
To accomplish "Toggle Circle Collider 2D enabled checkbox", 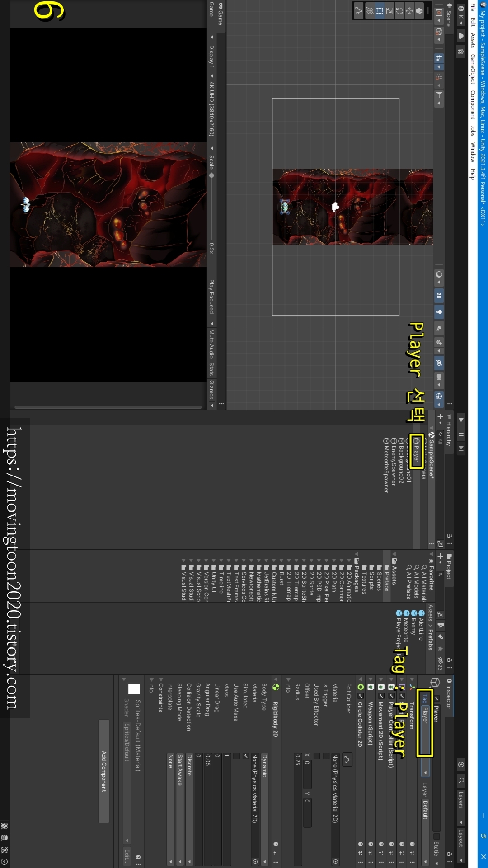I will click(x=361, y=696).
